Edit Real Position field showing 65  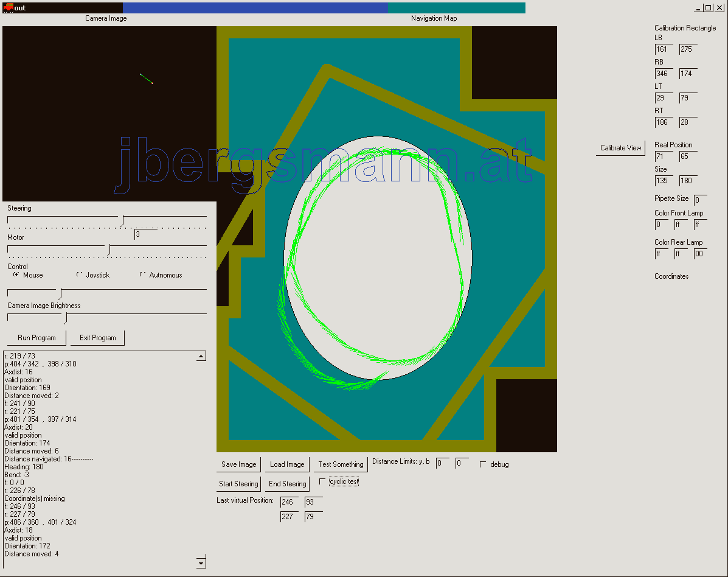[x=688, y=156]
